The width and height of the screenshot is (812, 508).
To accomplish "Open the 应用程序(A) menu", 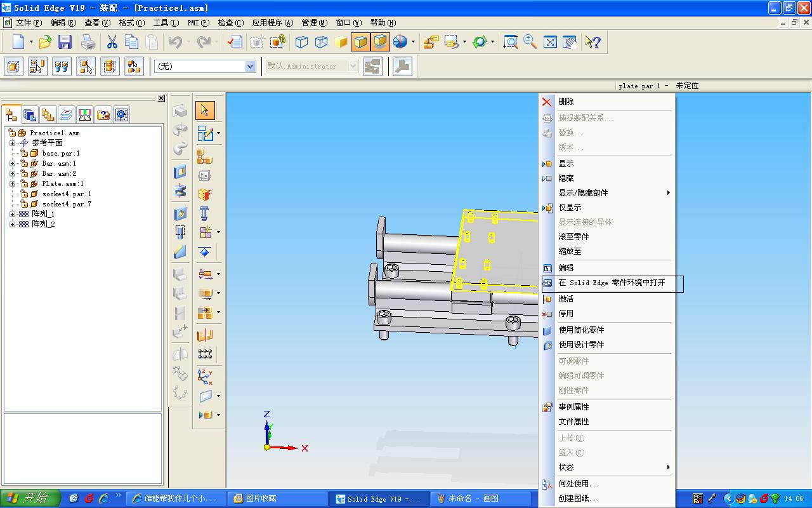I will pos(273,23).
